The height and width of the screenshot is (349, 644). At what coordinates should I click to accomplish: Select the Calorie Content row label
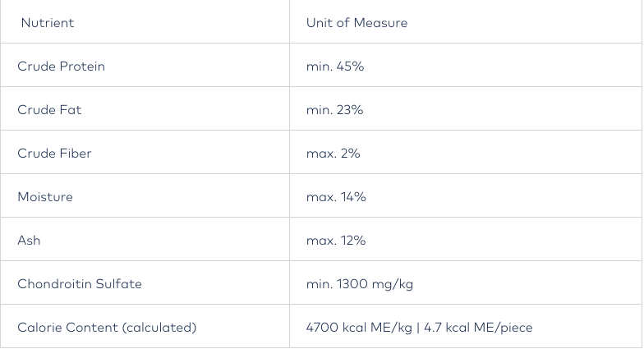point(107,328)
